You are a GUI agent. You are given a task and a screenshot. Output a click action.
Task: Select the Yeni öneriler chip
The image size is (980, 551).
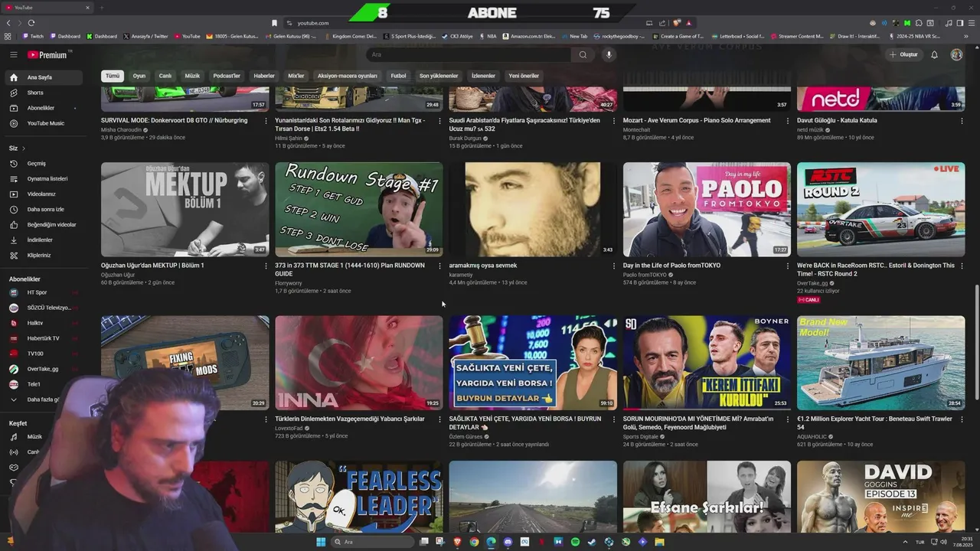coord(524,76)
